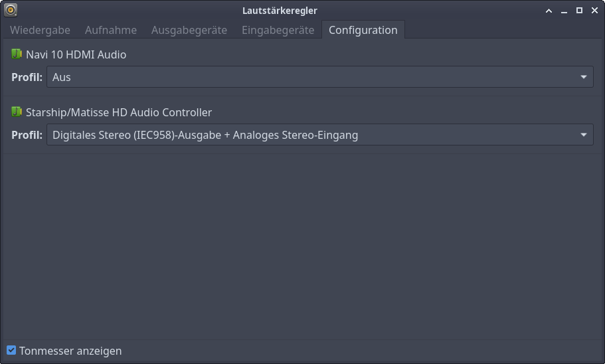Click the Starship/Matisse HD Audio Controller card icon
Image resolution: width=605 pixels, height=364 pixels.
coord(17,112)
